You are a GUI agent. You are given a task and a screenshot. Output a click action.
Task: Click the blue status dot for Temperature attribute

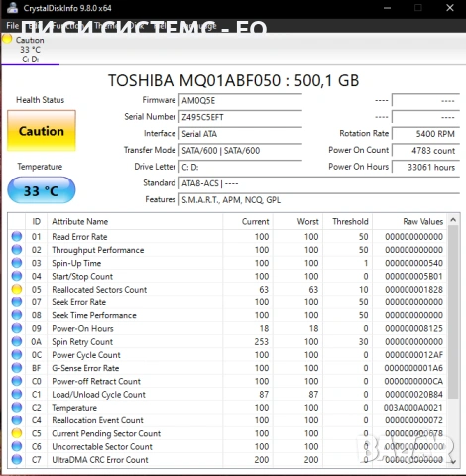click(17, 407)
